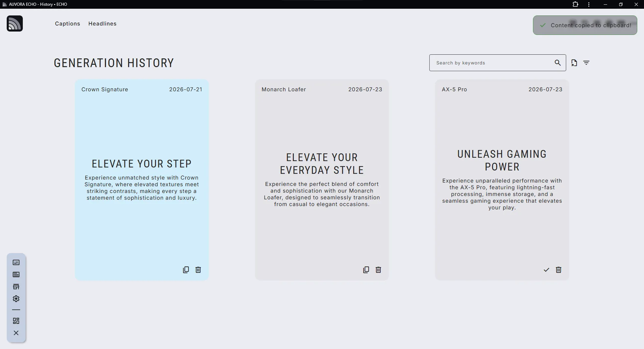Open storefront icon in sidebar dock
The height and width of the screenshot is (349, 644).
(16, 287)
